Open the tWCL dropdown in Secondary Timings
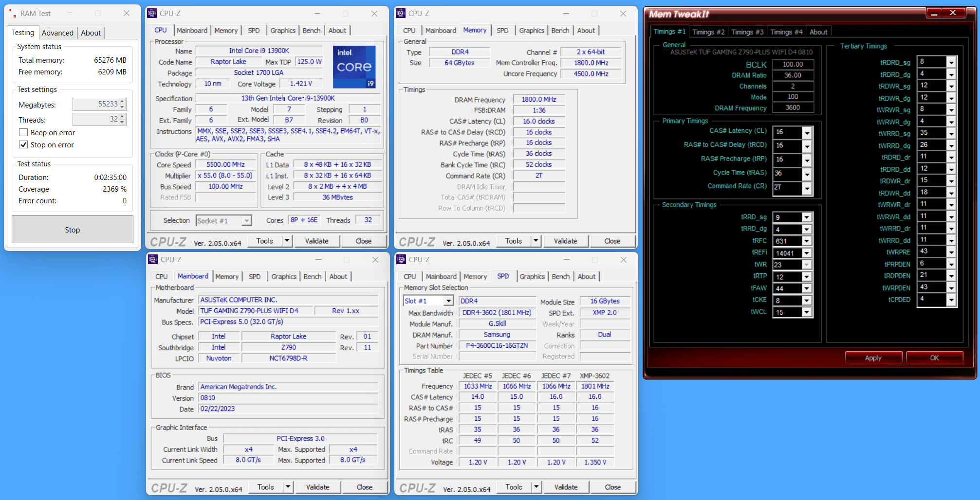The width and height of the screenshot is (980, 500). (807, 312)
